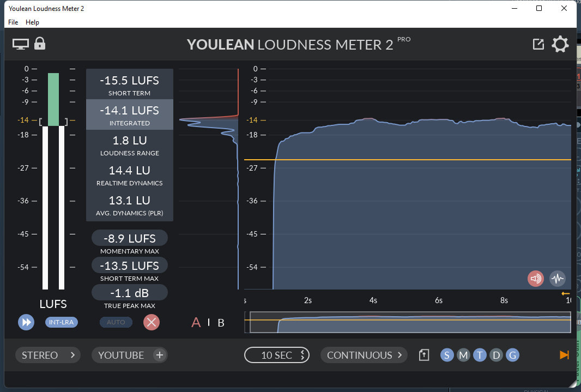Toggle the waveform pulse icon
Viewport: 581px width, 392px height.
tap(557, 278)
